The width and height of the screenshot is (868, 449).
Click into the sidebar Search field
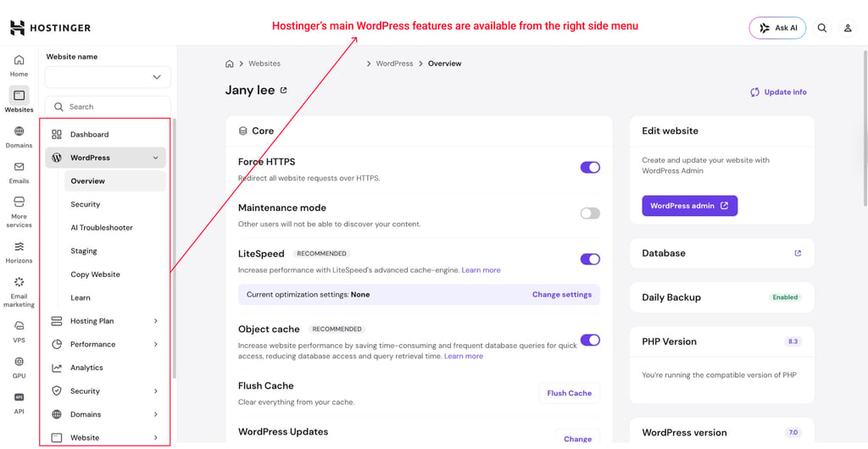108,107
